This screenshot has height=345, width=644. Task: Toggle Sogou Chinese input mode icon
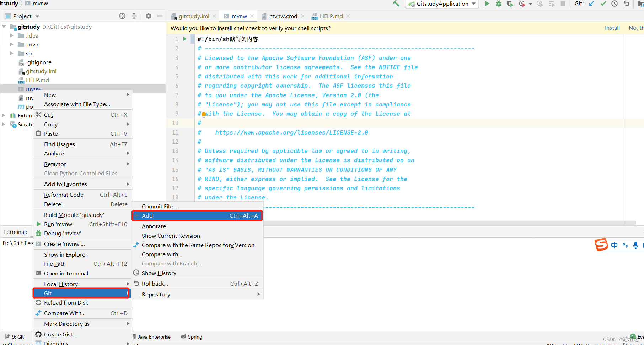pos(615,245)
